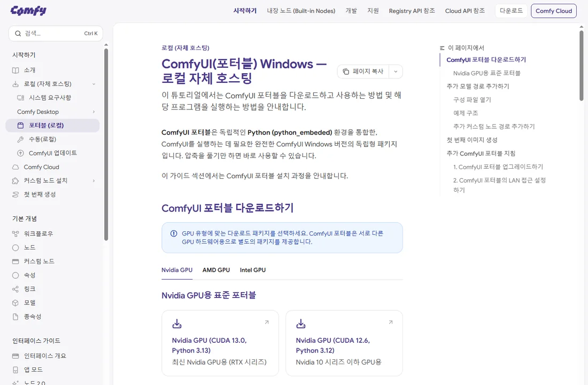Viewport: 588px width, 385px height.
Task: Click the 로컬 (자체 호스팅) breadcrumb above title
Action: (x=185, y=48)
